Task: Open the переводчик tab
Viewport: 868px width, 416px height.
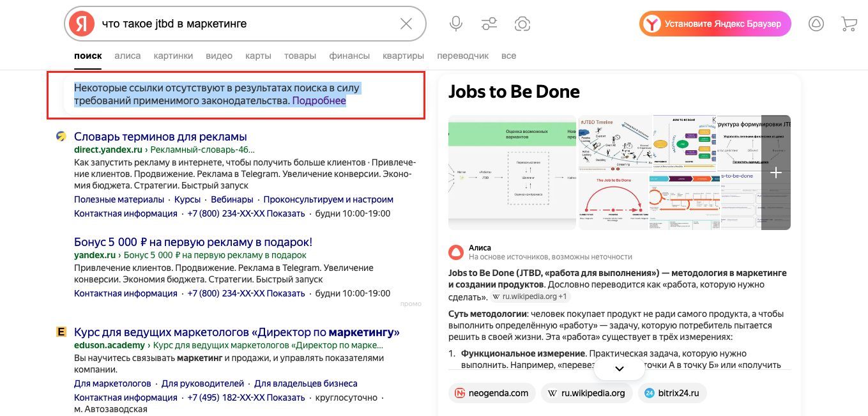Action: point(463,56)
